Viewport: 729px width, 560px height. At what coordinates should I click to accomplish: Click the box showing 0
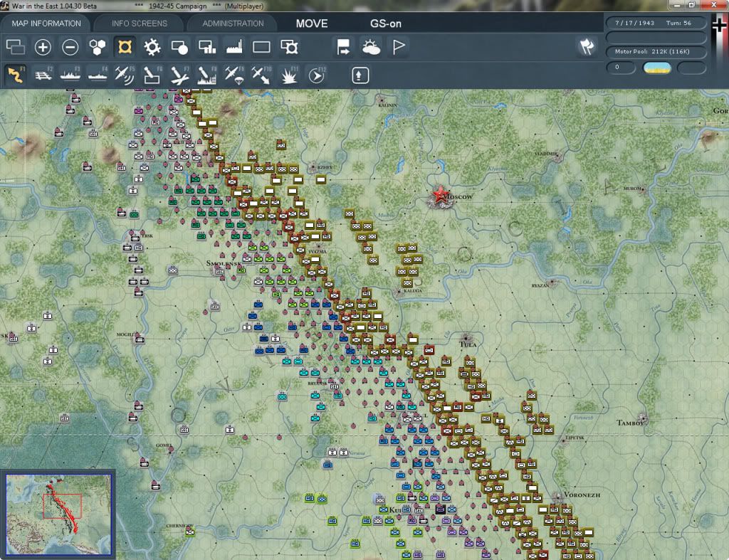[x=621, y=68]
